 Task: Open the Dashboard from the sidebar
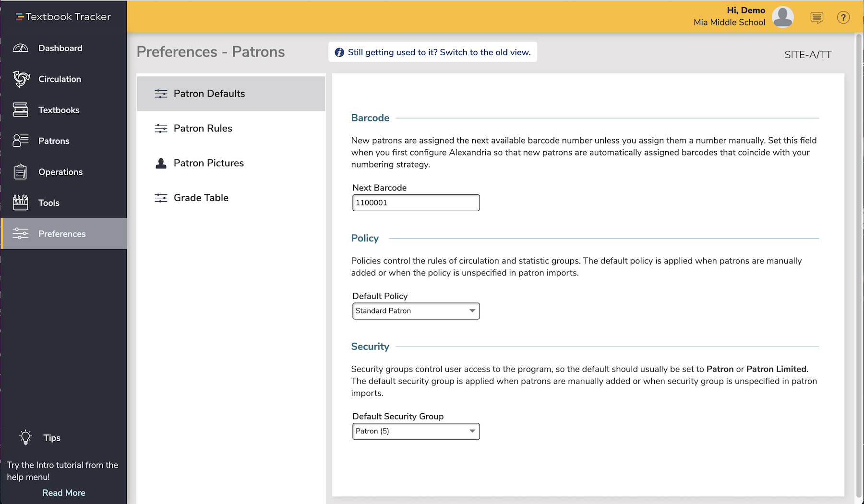[x=60, y=48]
